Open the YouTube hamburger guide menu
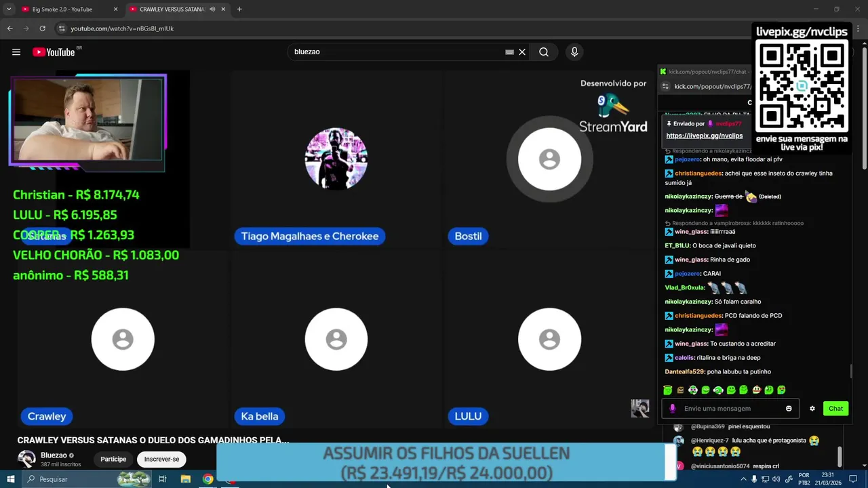This screenshot has height=488, width=868. [x=16, y=52]
